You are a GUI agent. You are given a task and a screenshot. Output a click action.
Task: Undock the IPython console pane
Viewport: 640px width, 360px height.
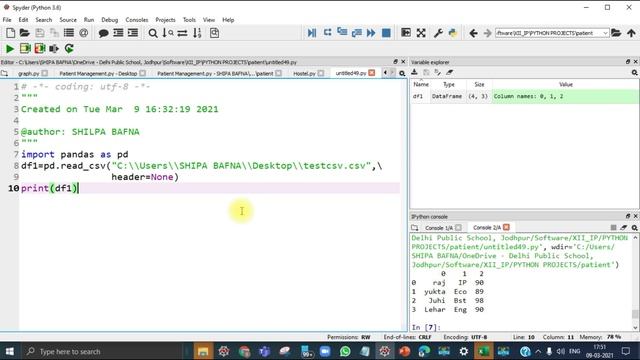pos(628,216)
